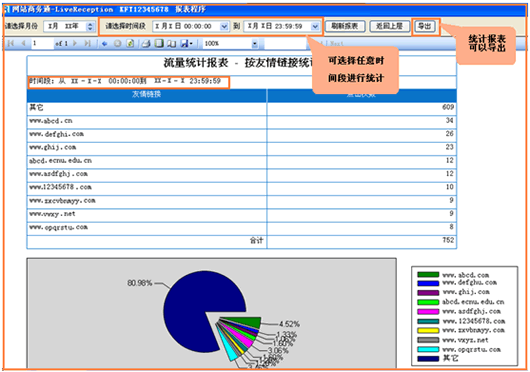Refresh the report with green refresh icon

pyautogui.click(x=130, y=43)
